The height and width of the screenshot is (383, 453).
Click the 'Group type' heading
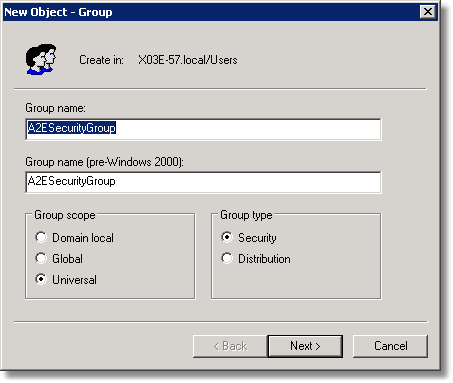coord(246,215)
